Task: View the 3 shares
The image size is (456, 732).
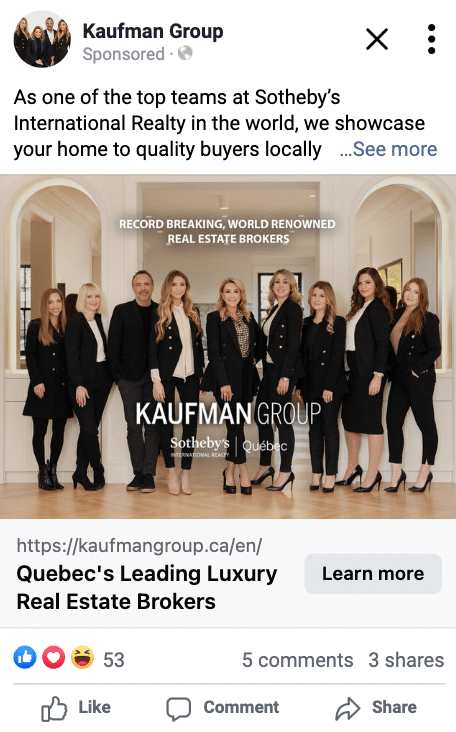Action: (x=406, y=660)
